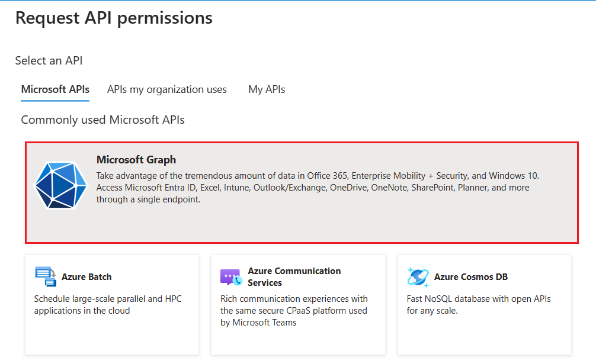Click the Select an API label
The image size is (596, 364).
point(49,60)
